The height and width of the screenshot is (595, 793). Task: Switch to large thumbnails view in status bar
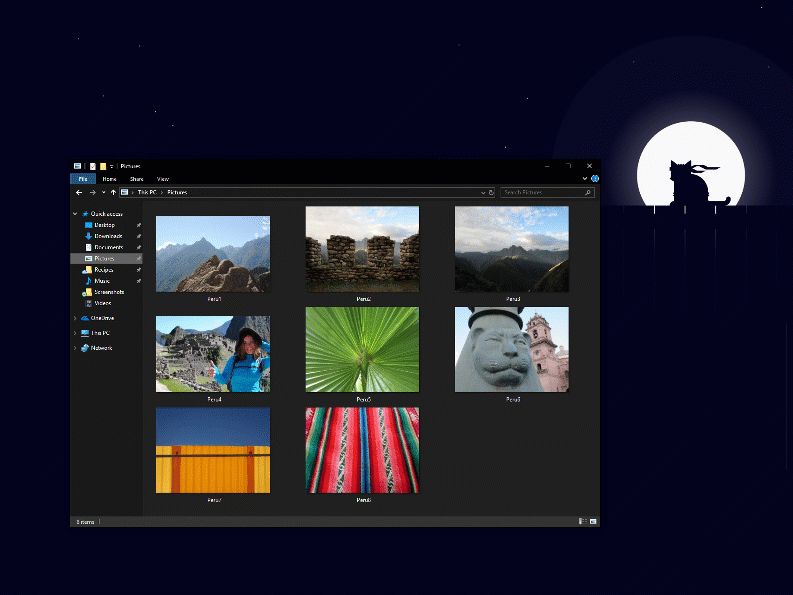593,521
